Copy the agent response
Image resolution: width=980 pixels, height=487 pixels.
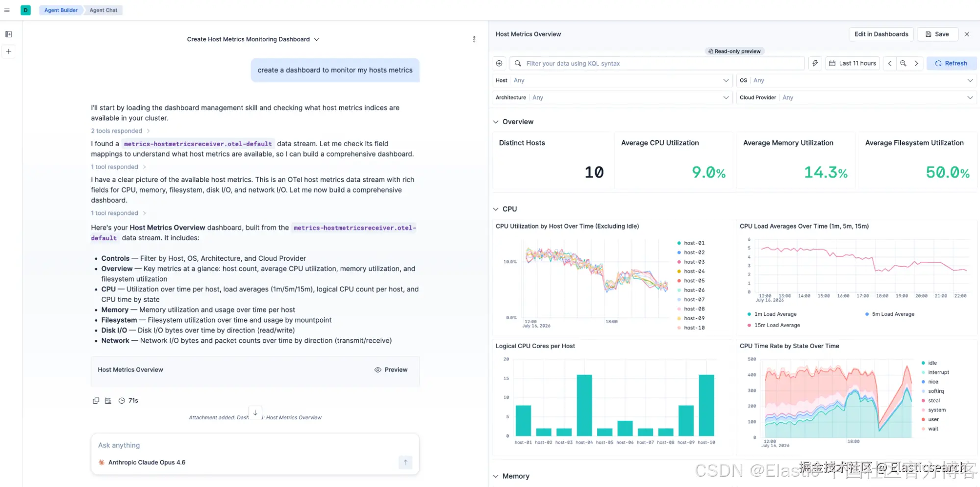pos(96,401)
